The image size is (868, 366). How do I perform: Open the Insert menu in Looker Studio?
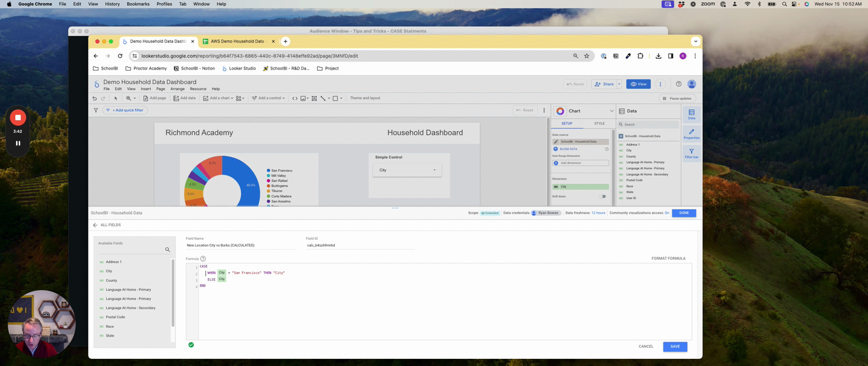[x=146, y=89]
